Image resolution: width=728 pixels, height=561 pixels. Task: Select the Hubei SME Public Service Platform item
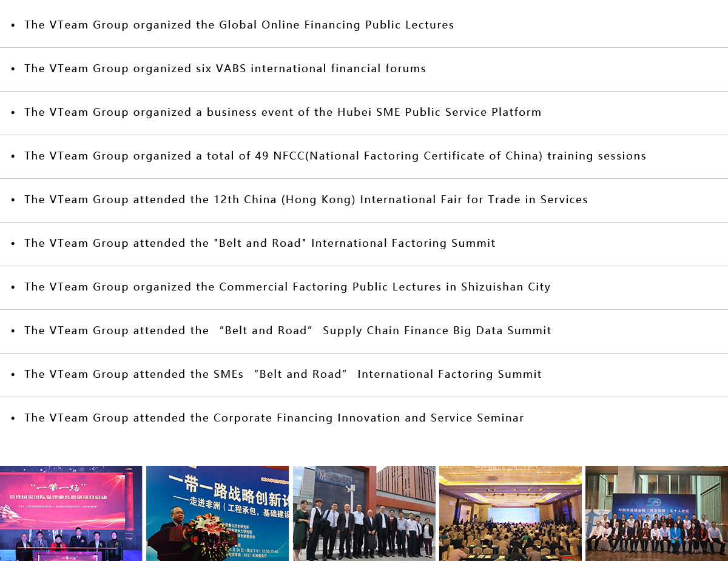point(283,112)
